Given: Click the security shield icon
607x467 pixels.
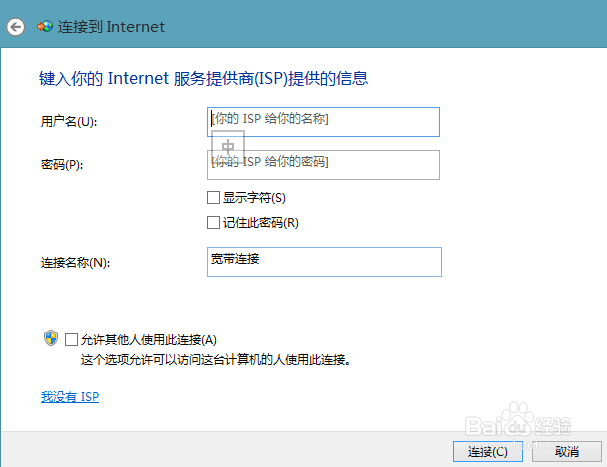Looking at the screenshot, I should [51, 339].
